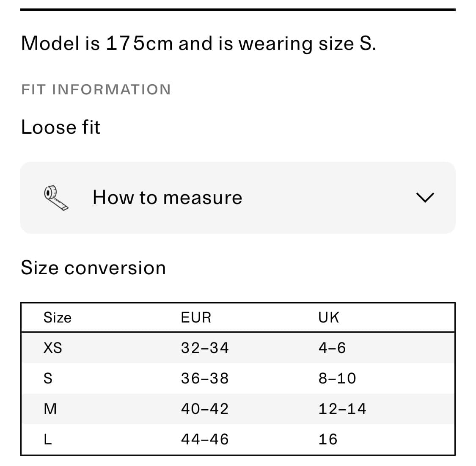Click the XS size row label
The height and width of the screenshot is (466, 476).
click(x=53, y=348)
